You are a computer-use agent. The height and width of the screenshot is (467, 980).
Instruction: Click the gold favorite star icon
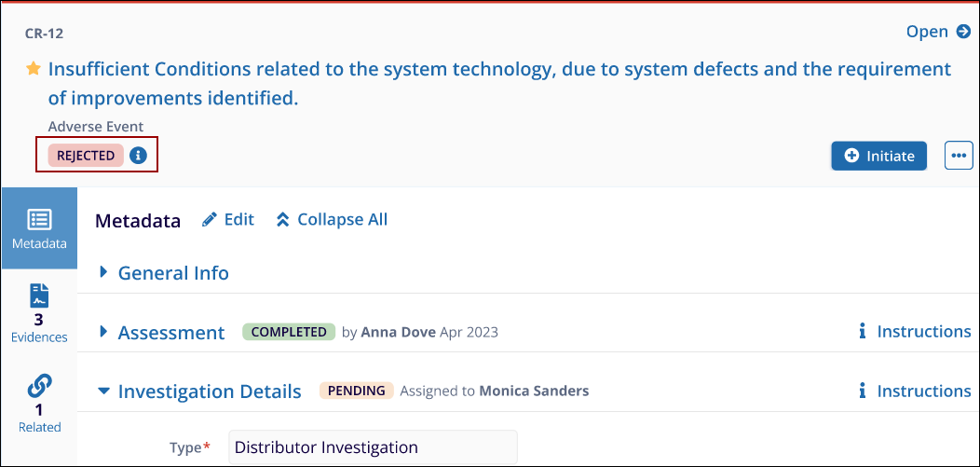[x=34, y=69]
